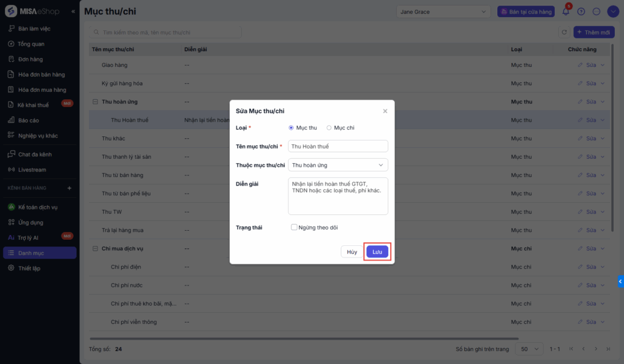Screen dimensions: 624x364
Task: Click the Chi phí thuê kho bãi row name
Action: [x=144, y=304]
